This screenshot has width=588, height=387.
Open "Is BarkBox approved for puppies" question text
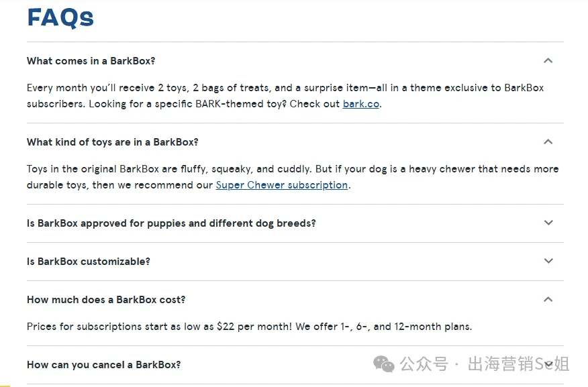click(170, 223)
